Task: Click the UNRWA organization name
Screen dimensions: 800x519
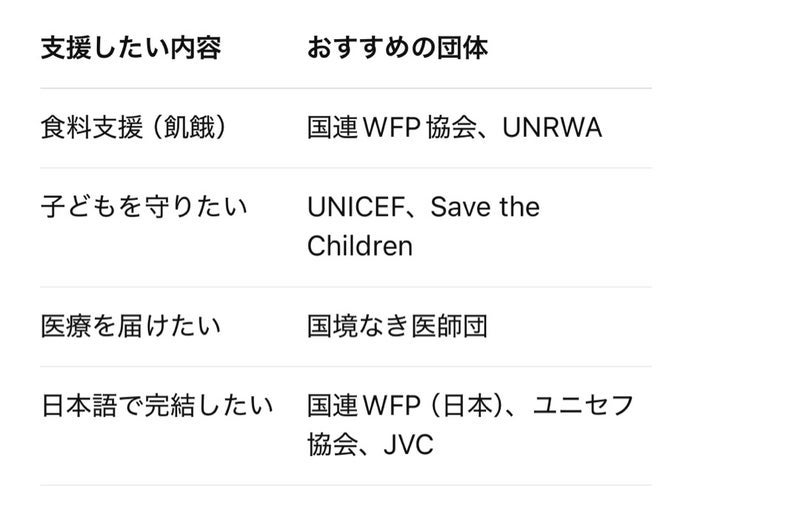Action: [552, 128]
